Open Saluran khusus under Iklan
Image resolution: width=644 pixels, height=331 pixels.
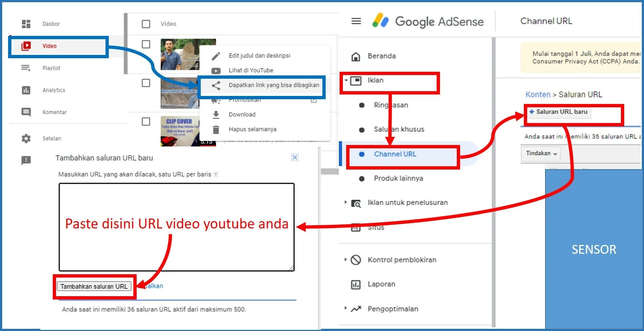tap(399, 129)
